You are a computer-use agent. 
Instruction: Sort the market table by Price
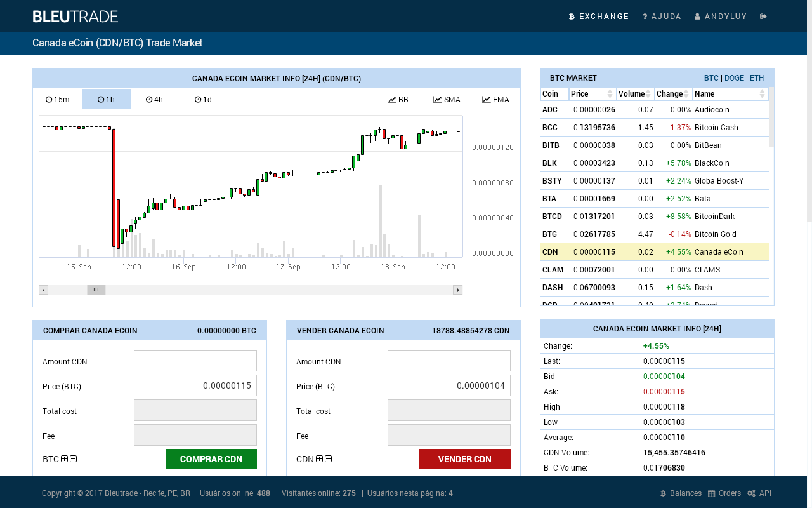coord(593,94)
